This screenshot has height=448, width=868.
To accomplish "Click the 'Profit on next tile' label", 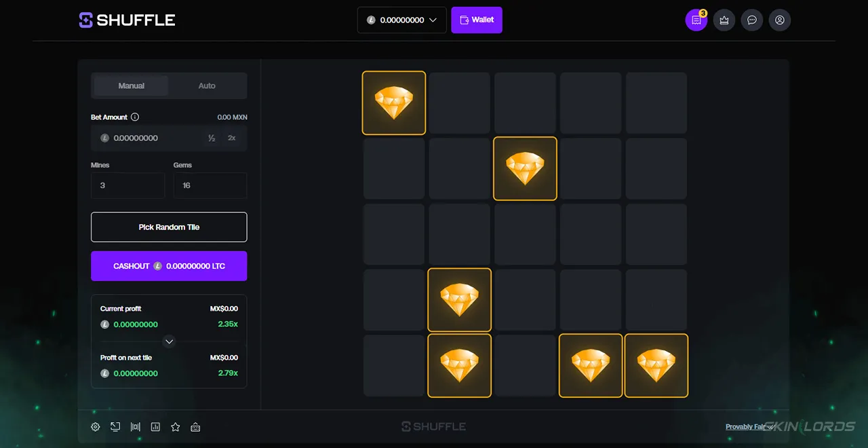I will point(126,358).
